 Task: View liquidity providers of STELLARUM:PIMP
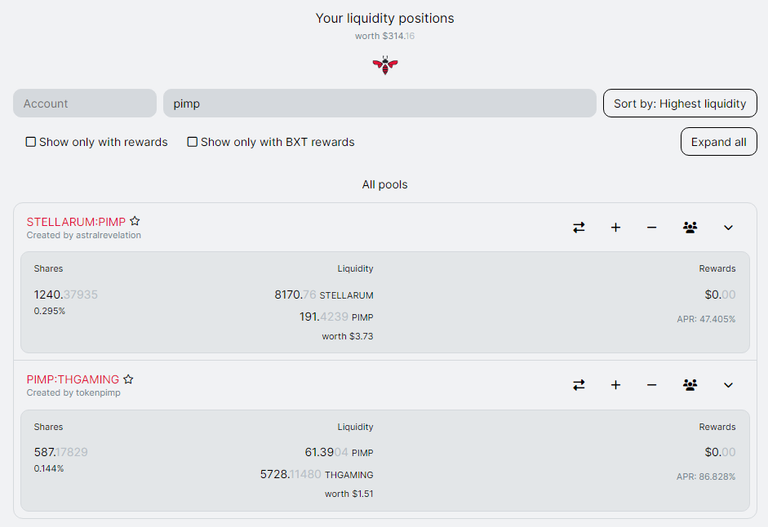690,227
